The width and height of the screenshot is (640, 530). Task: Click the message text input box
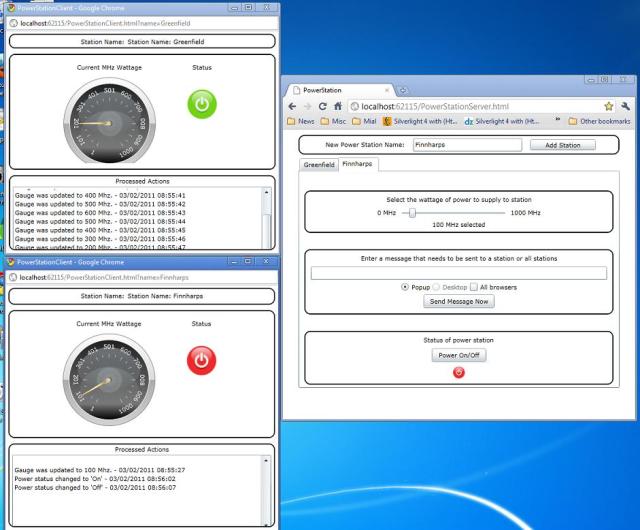coord(459,273)
